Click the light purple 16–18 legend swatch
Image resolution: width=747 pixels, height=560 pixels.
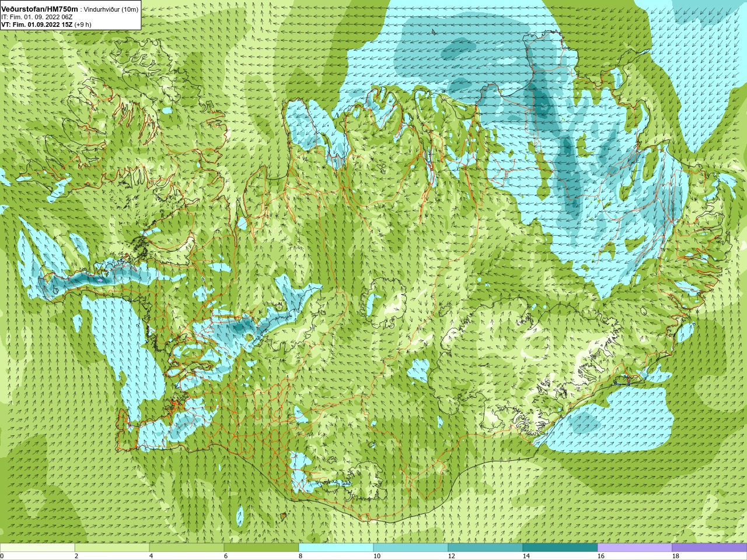tap(635, 548)
